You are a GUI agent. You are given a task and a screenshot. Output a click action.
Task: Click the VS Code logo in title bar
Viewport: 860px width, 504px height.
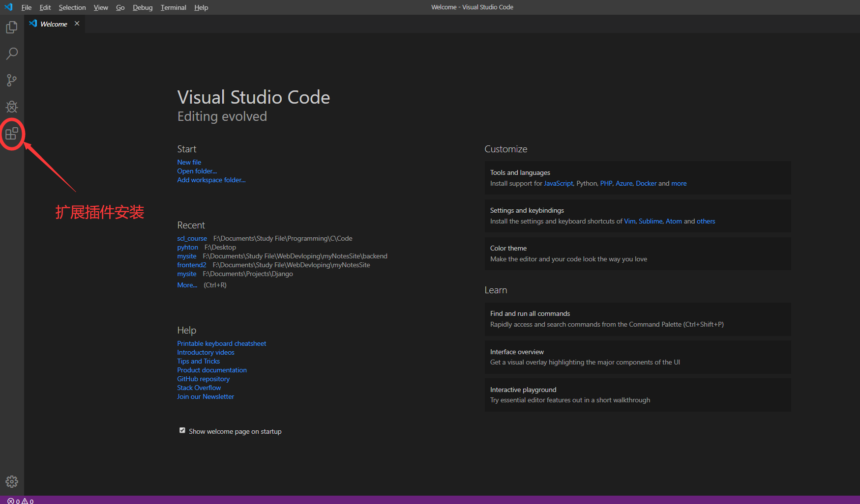[x=8, y=7]
